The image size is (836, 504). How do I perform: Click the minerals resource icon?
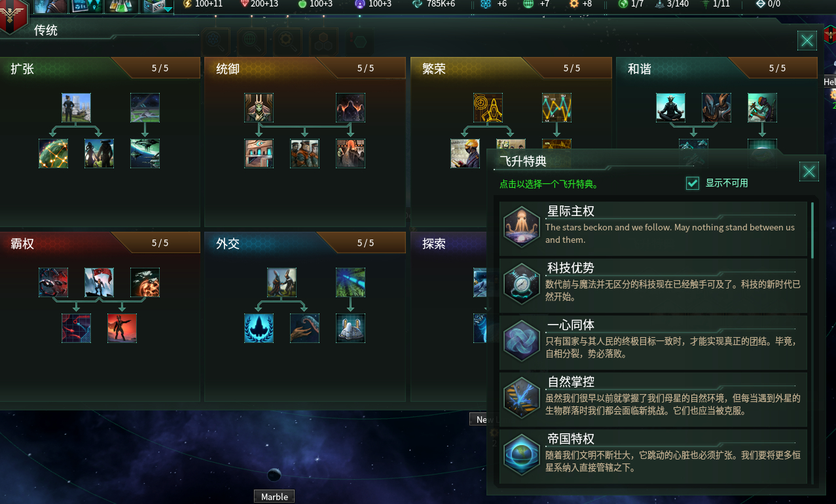(x=245, y=4)
